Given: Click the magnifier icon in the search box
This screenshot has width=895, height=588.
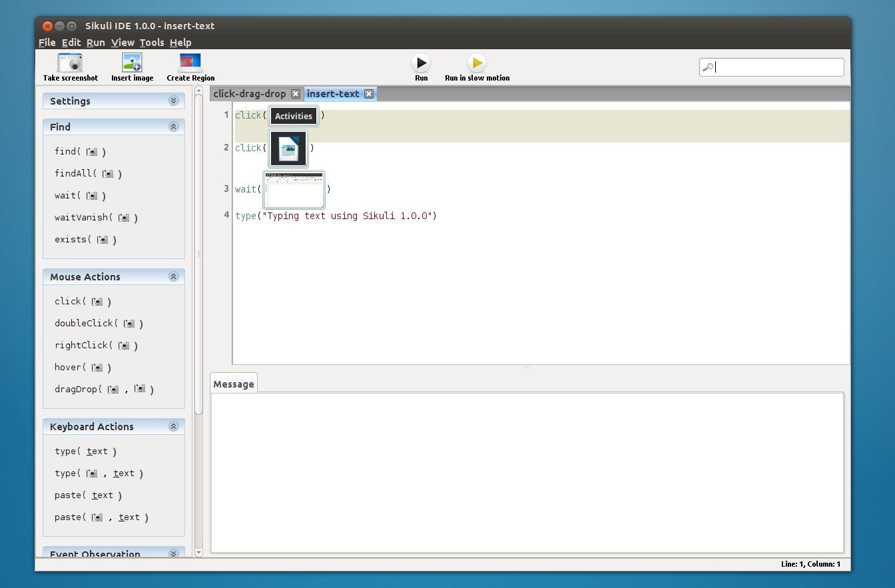Looking at the screenshot, I should tap(709, 67).
